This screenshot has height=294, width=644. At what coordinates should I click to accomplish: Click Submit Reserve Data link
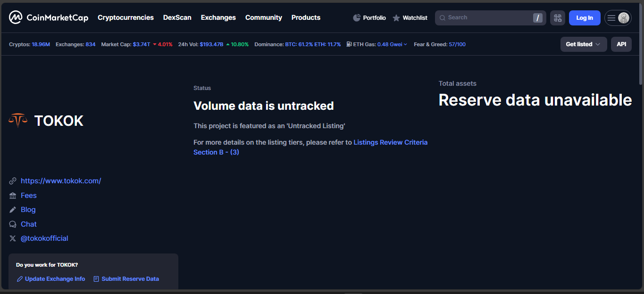[130, 279]
